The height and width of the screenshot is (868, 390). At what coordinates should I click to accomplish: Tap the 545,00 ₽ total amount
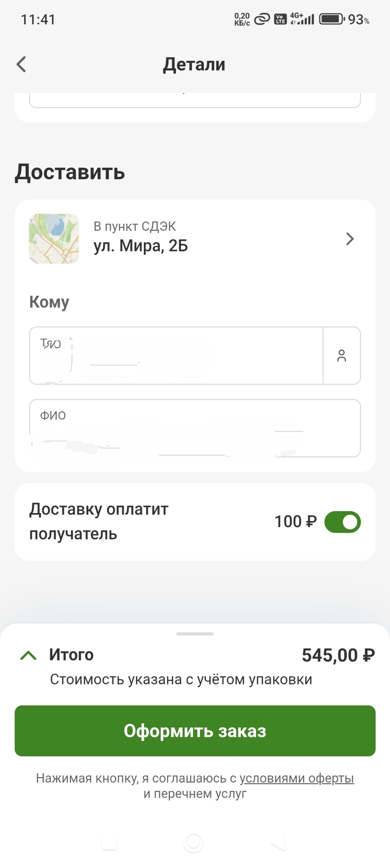pos(338,655)
